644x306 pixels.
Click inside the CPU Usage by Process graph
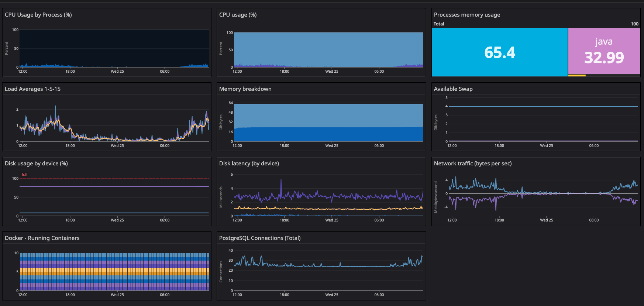(114, 48)
